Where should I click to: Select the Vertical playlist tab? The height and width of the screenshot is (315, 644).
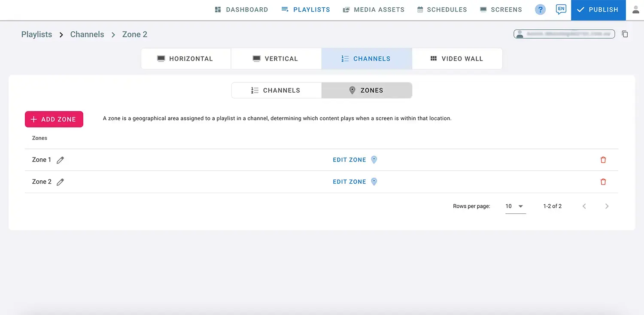(x=276, y=59)
